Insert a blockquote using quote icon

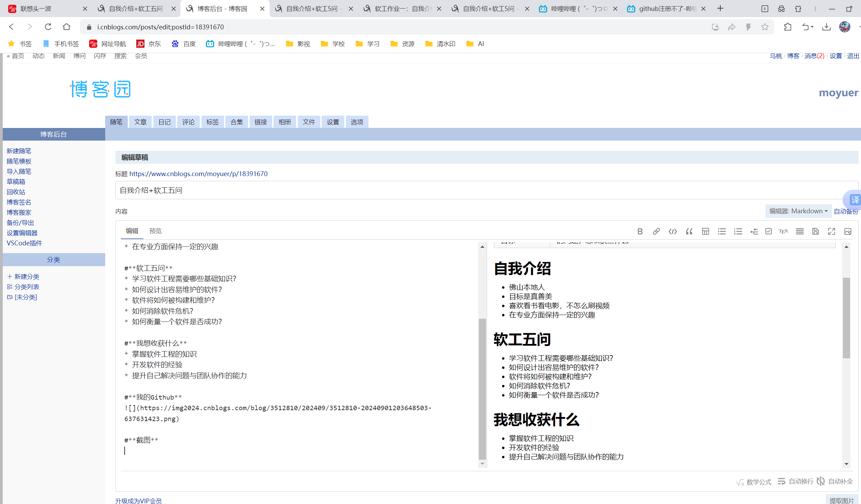(x=689, y=231)
